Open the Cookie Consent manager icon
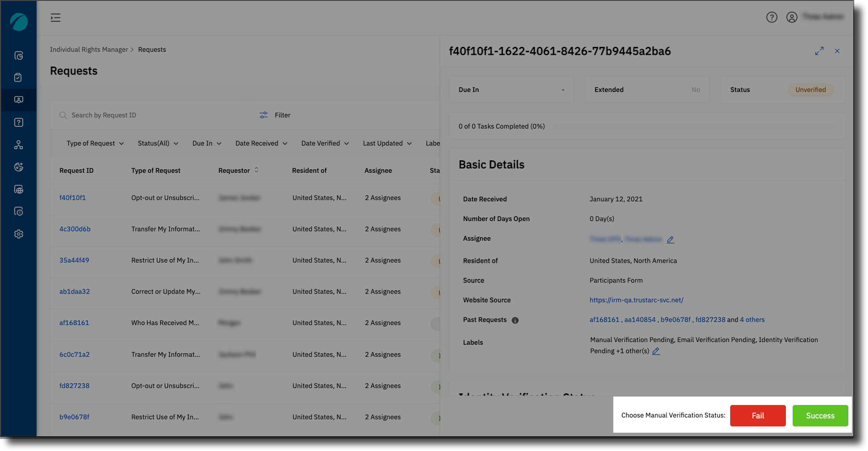 18,167
